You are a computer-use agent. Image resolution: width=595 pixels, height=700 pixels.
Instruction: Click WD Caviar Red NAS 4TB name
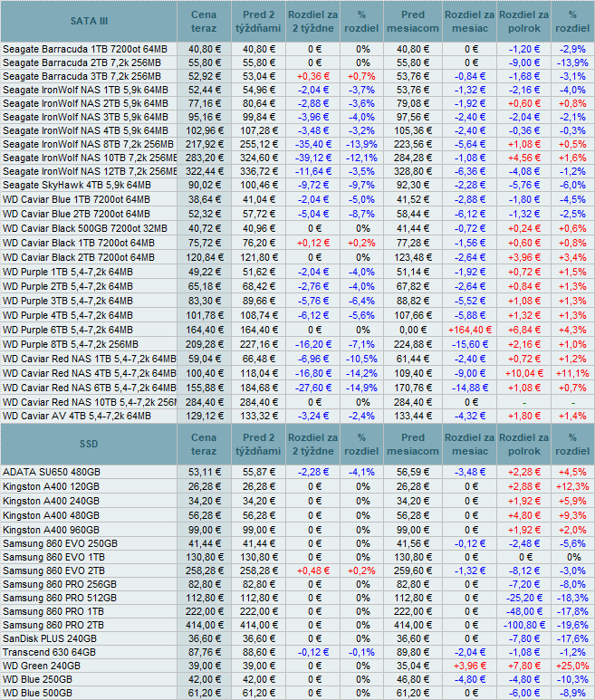(x=90, y=373)
